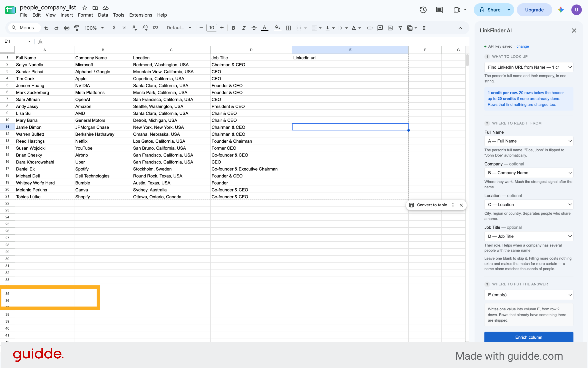Open the Find LinkedIn URL lookup dropdown
This screenshot has width=588, height=368.
(529, 67)
